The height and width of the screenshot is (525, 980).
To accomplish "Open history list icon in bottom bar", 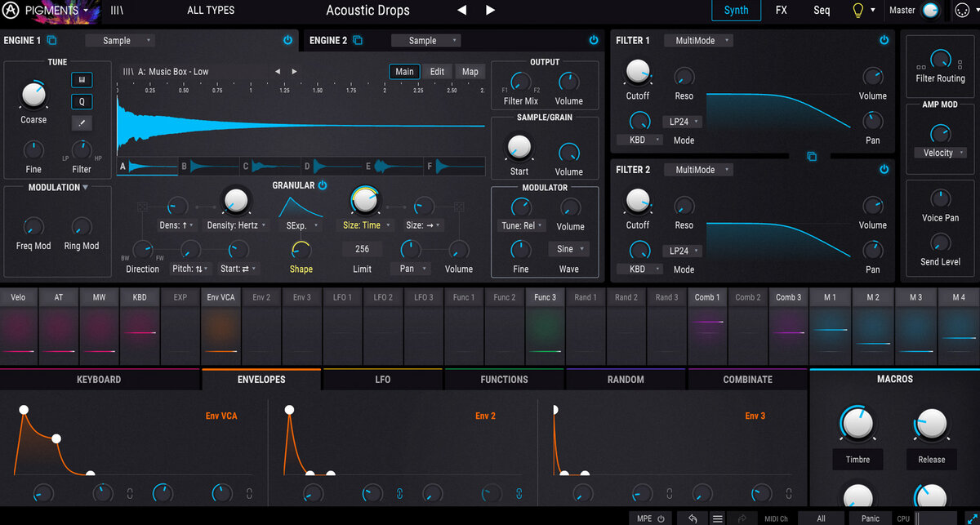I will pos(718,518).
